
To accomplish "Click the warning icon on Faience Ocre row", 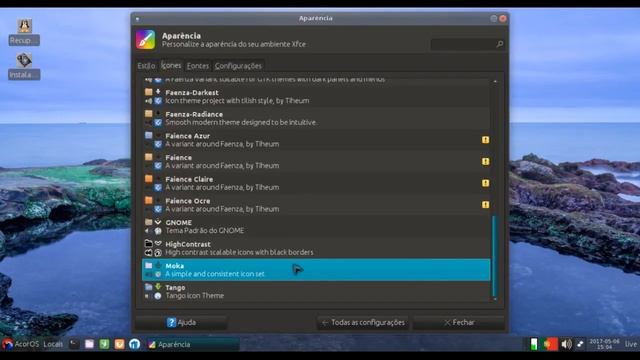I will [x=485, y=205].
